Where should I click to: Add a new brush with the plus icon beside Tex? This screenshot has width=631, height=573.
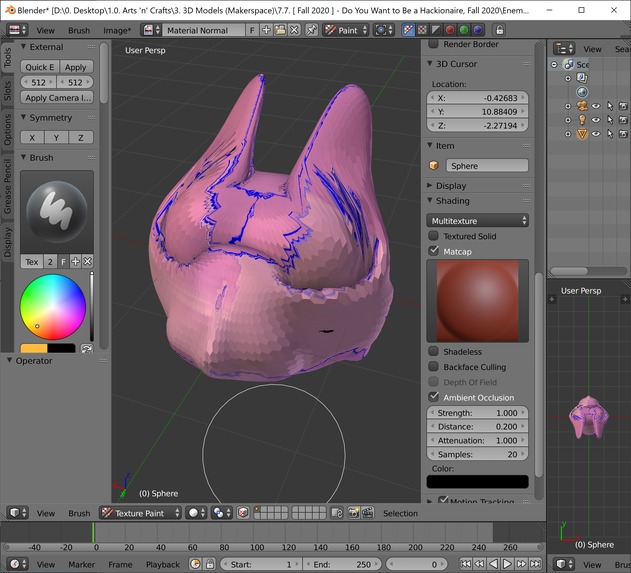pyautogui.click(x=75, y=262)
